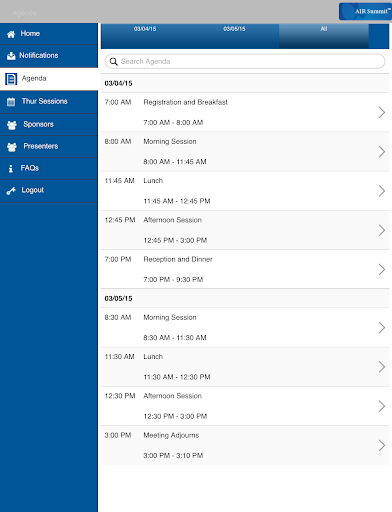Click the Presenters group icon

(12, 147)
